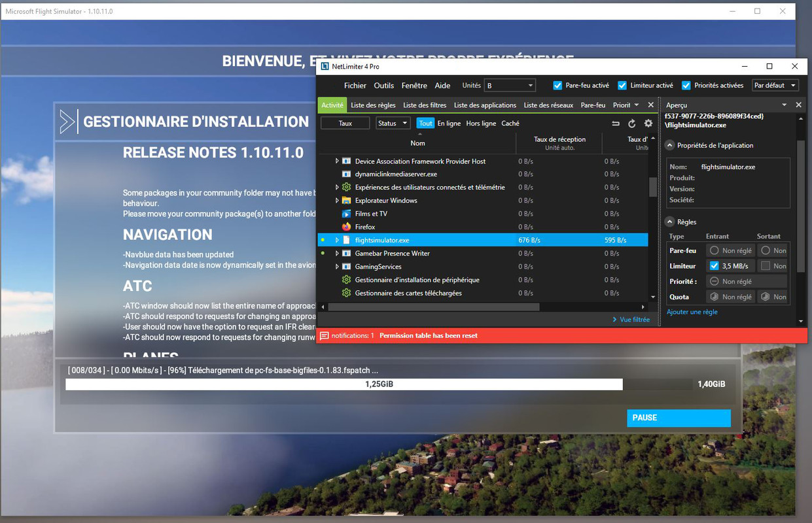Click the Vue filtrée link

pos(631,320)
